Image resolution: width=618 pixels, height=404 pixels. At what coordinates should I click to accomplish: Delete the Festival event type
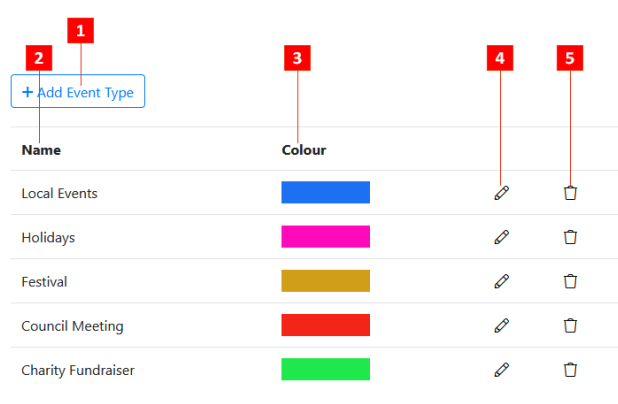coord(570,281)
